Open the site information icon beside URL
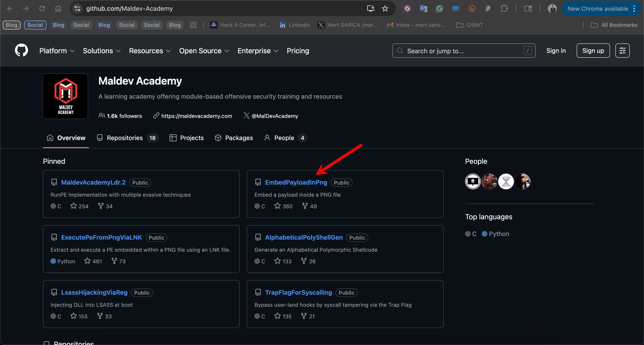 [78, 9]
